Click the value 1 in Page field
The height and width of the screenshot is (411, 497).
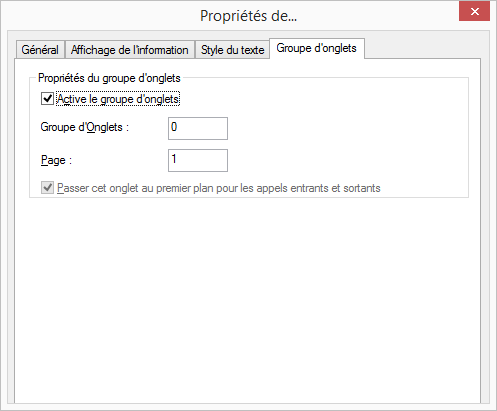click(174, 159)
